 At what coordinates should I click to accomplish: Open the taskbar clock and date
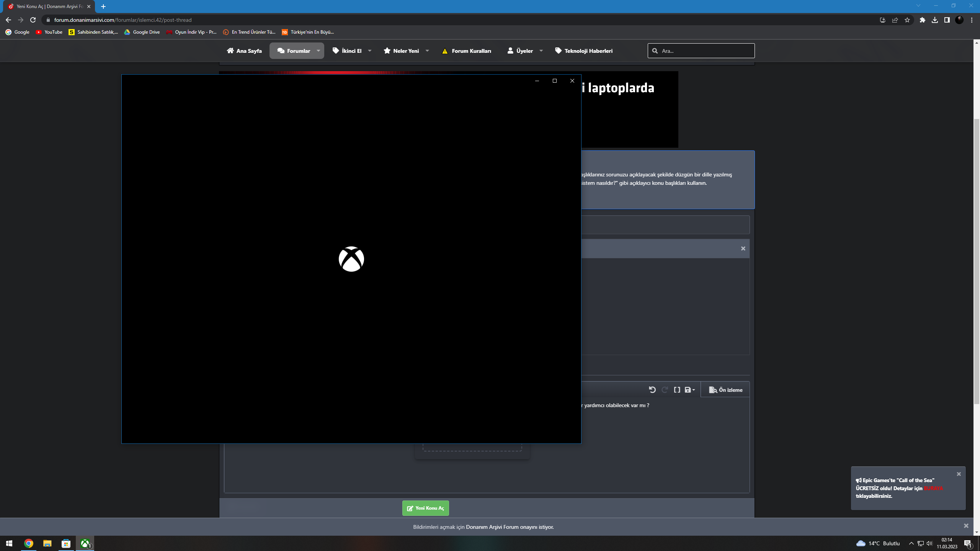point(947,543)
